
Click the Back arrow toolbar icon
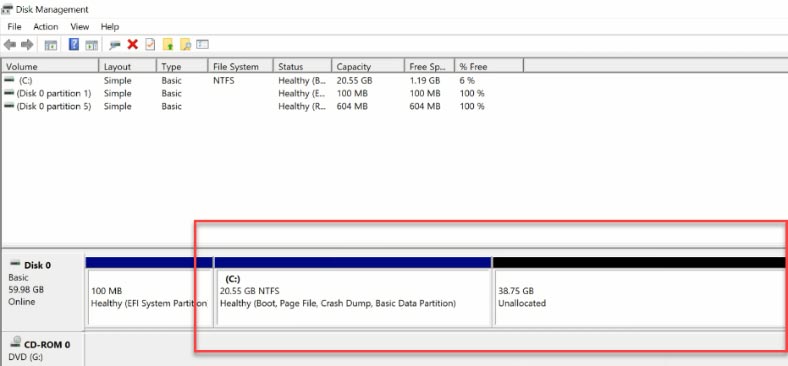pos(10,45)
